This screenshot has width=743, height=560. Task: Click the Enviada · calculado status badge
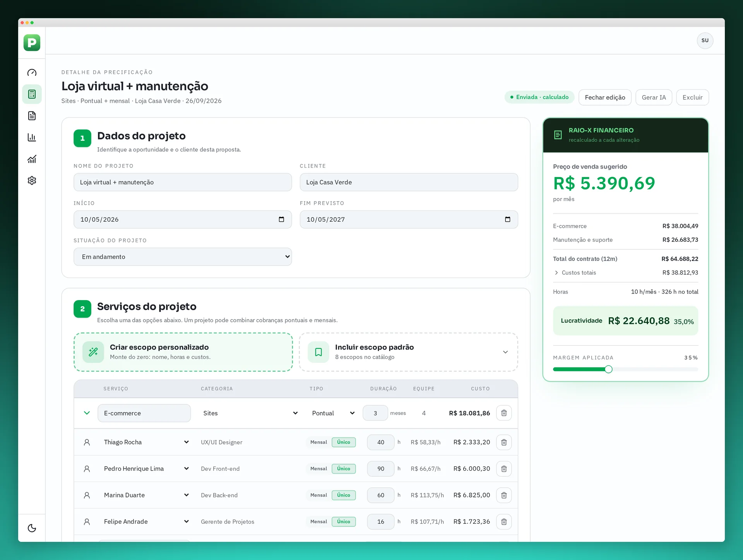pyautogui.click(x=539, y=97)
